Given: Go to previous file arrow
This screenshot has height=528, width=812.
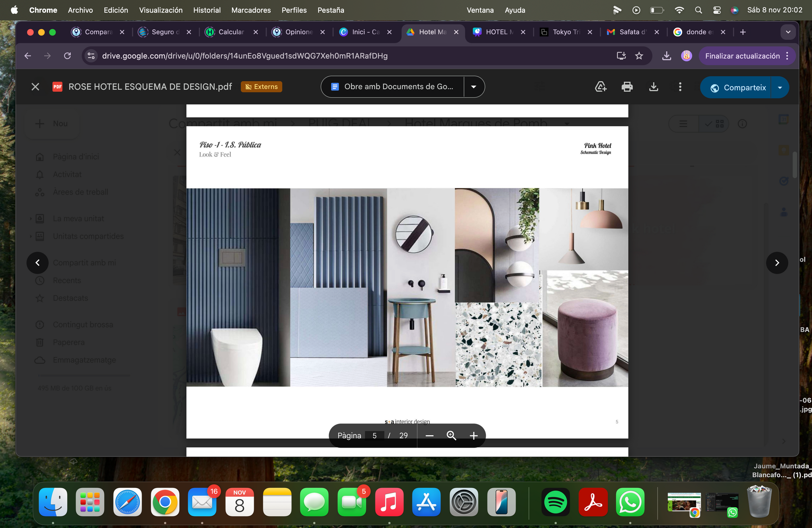Looking at the screenshot, I should (37, 263).
